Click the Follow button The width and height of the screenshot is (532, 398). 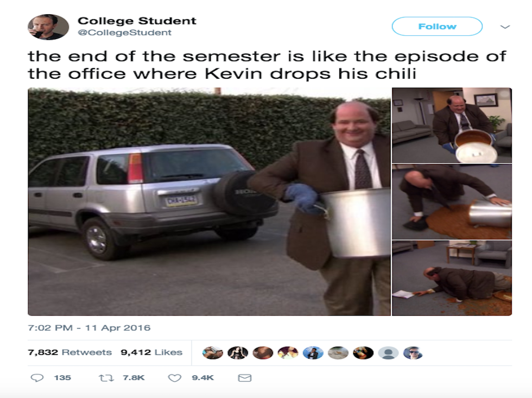[x=437, y=27]
